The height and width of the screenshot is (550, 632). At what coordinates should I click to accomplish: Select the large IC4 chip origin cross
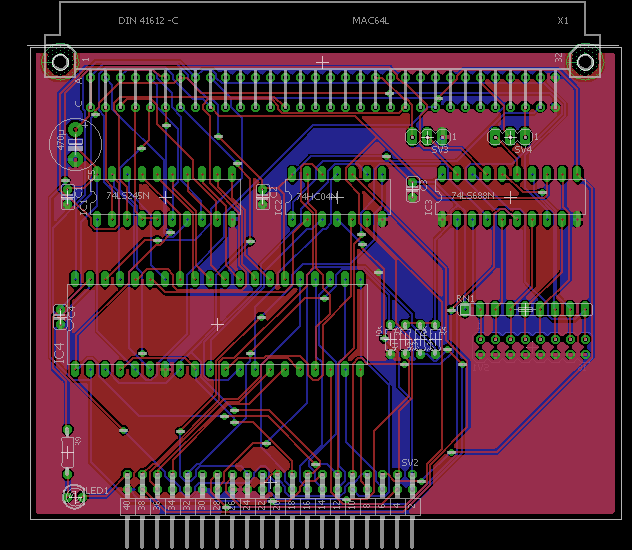[217, 324]
